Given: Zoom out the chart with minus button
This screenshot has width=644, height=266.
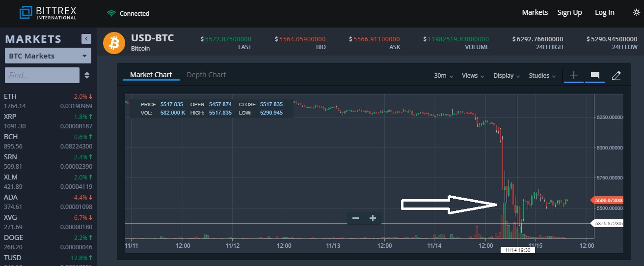Looking at the screenshot, I should click(356, 218).
